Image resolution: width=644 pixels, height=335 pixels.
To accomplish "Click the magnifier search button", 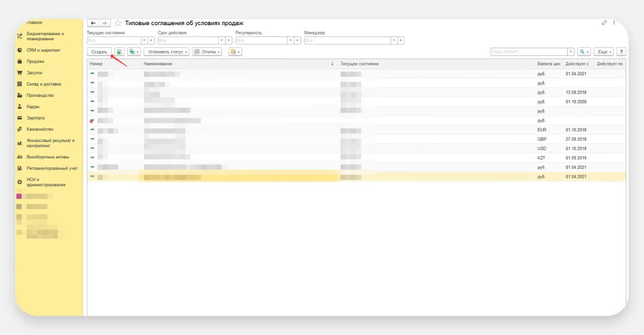I will pos(584,52).
